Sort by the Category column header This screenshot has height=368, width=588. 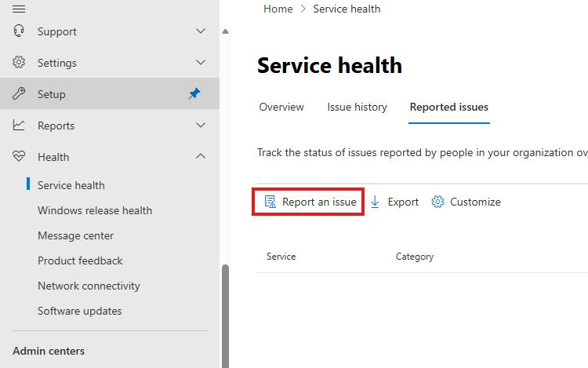tap(415, 257)
